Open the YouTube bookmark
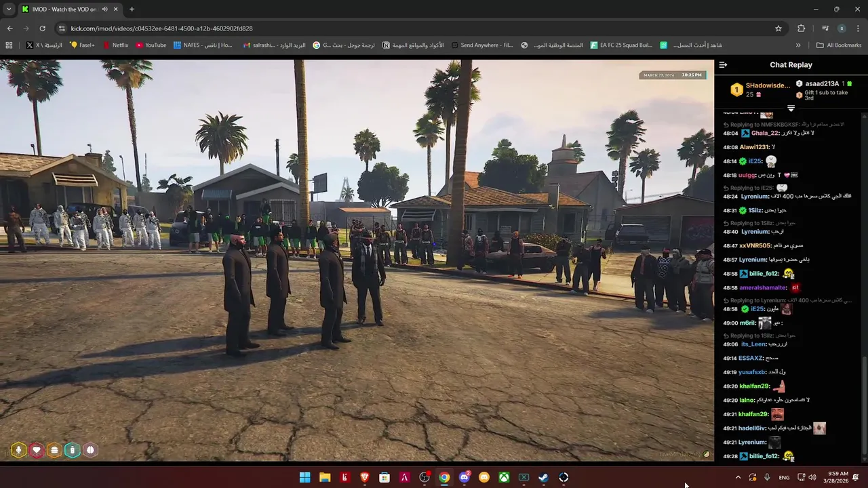Screen dimensions: 868x488 (151, 45)
